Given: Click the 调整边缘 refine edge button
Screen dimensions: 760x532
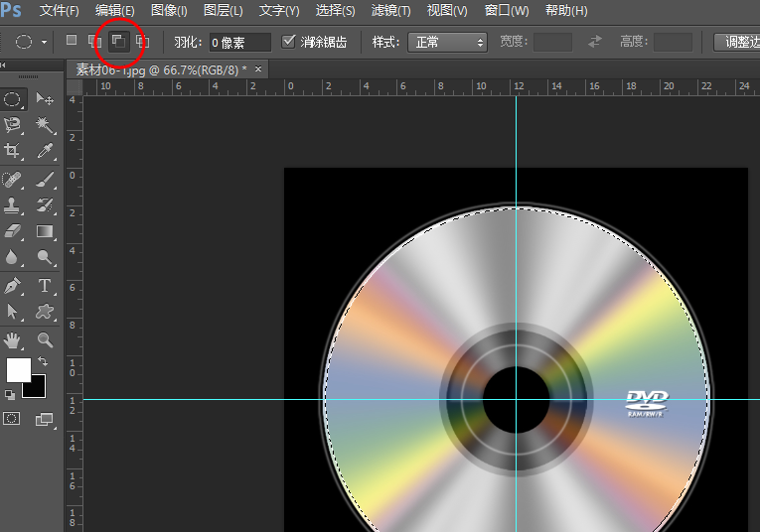Looking at the screenshot, I should click(x=737, y=42).
